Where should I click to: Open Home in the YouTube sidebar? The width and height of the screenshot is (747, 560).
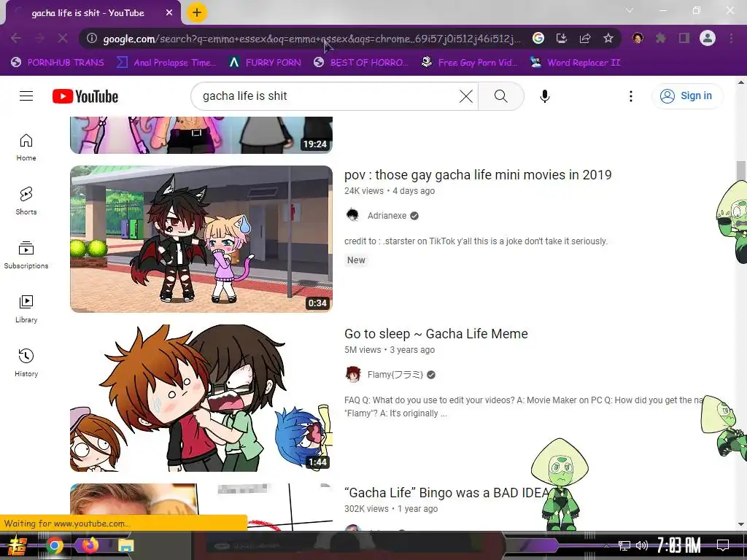coord(26,147)
